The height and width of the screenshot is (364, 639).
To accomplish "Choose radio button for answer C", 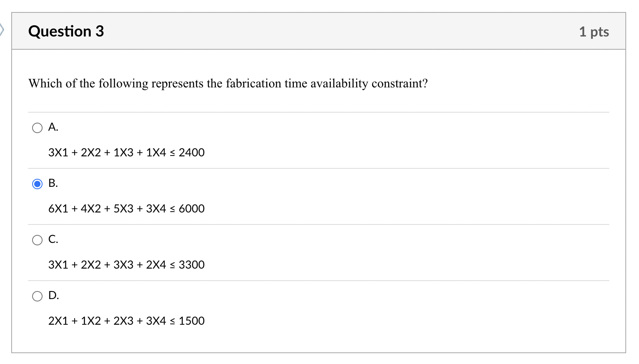I will [37, 240].
